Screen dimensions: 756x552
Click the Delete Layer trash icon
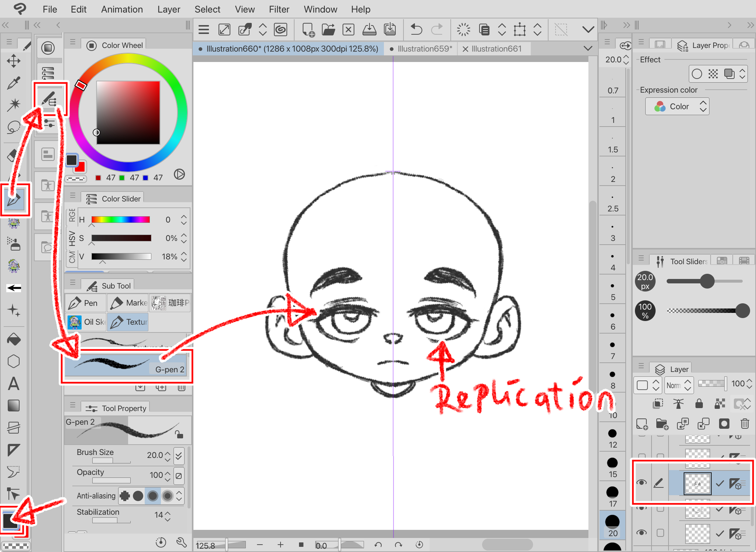tap(745, 424)
